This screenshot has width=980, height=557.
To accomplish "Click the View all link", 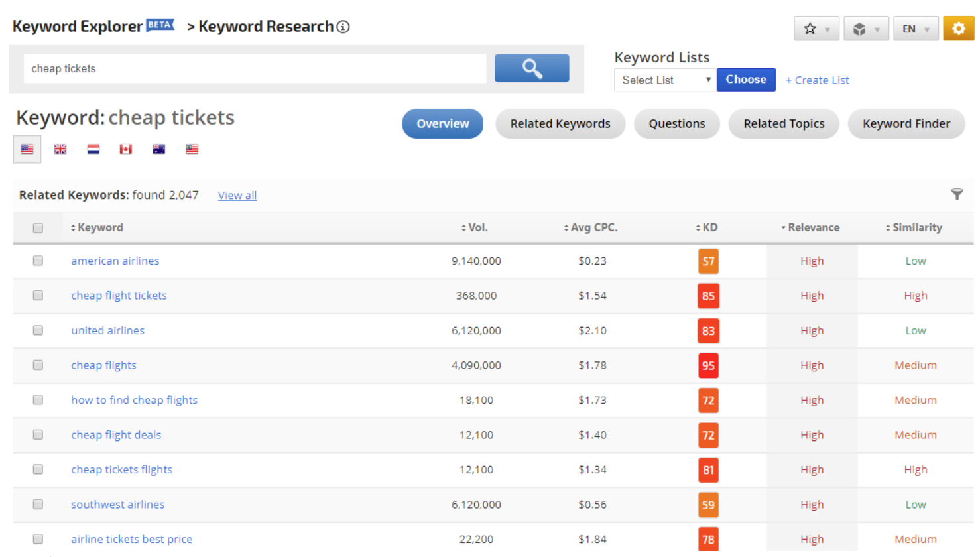I will [x=237, y=196].
